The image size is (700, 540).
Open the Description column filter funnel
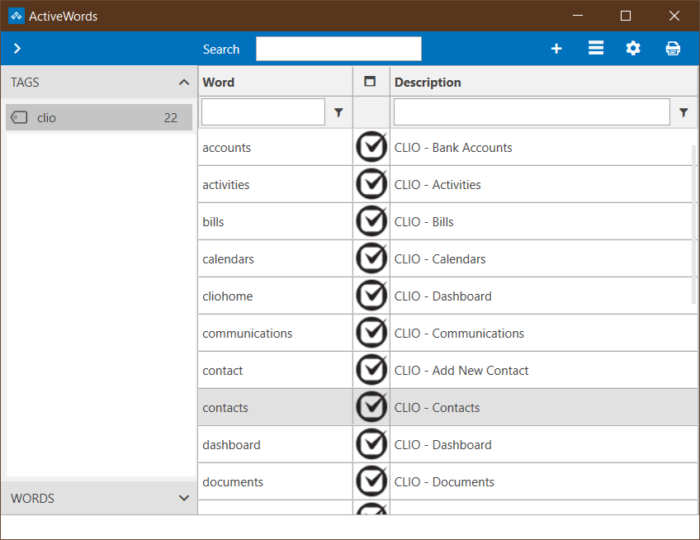coord(683,112)
